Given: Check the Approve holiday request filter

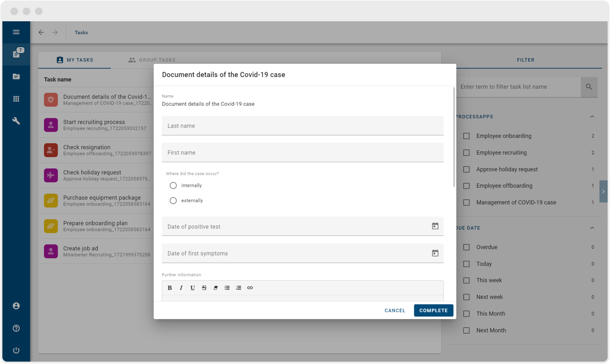Looking at the screenshot, I should 466,169.
